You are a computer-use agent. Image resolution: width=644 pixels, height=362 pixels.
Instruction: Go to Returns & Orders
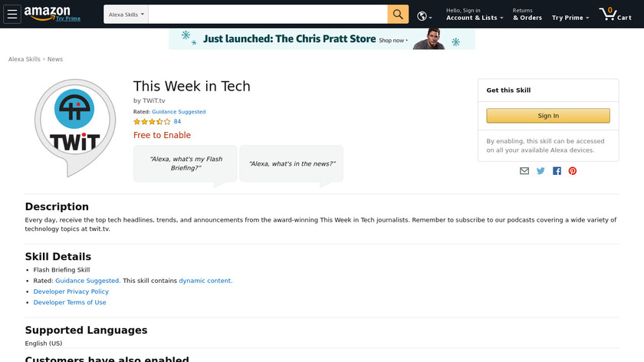tap(527, 15)
